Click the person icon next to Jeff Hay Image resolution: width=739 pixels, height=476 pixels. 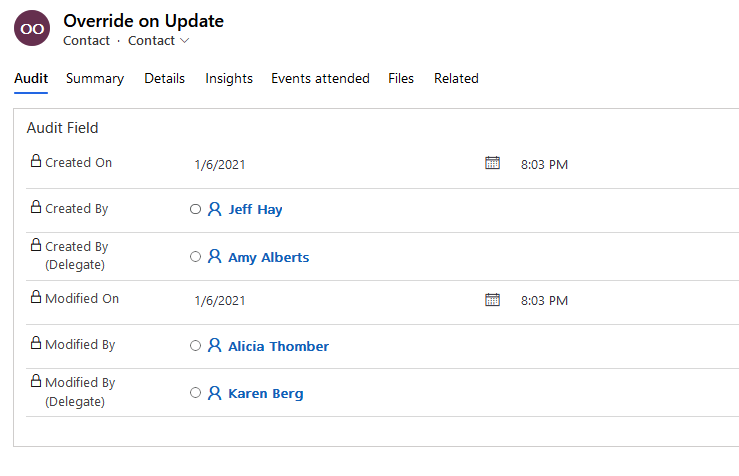[214, 210]
